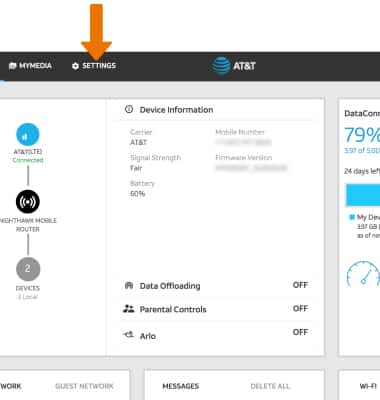Select the Messages panel heading
380x400 pixels.
tap(181, 386)
